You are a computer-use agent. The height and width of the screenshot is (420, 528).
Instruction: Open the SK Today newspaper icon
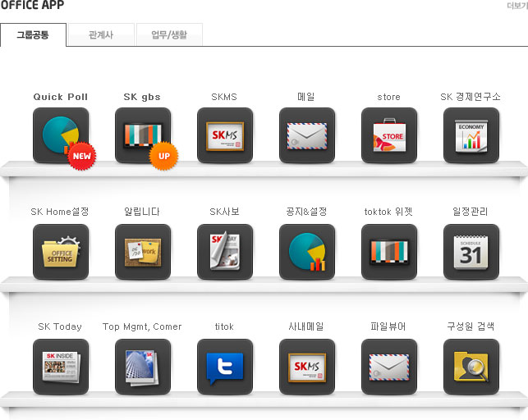[x=61, y=367]
